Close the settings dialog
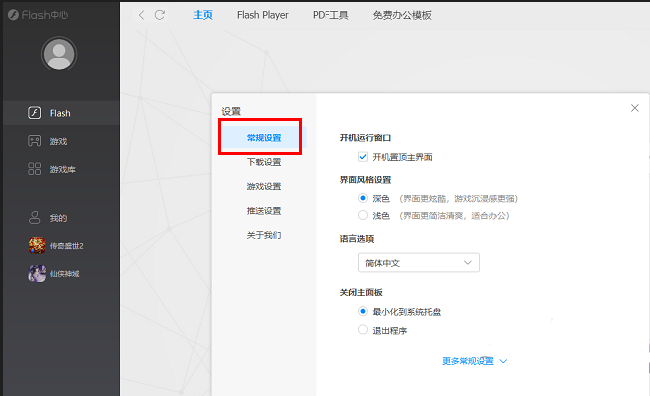650x396 pixels. coord(634,108)
